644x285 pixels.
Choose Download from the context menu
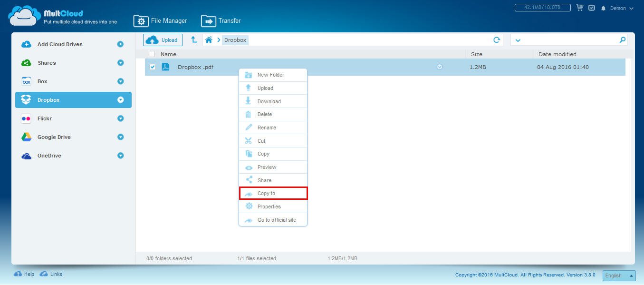[x=273, y=101]
